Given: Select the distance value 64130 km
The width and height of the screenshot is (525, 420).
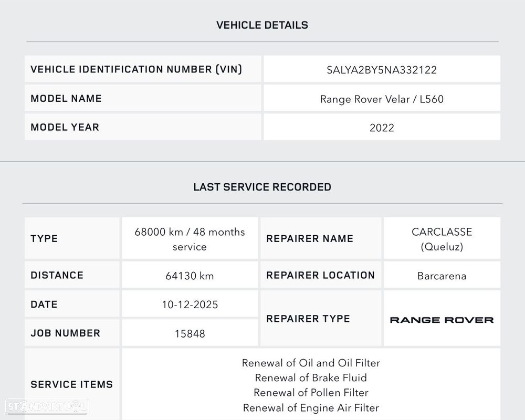Looking at the screenshot, I should (190, 276).
